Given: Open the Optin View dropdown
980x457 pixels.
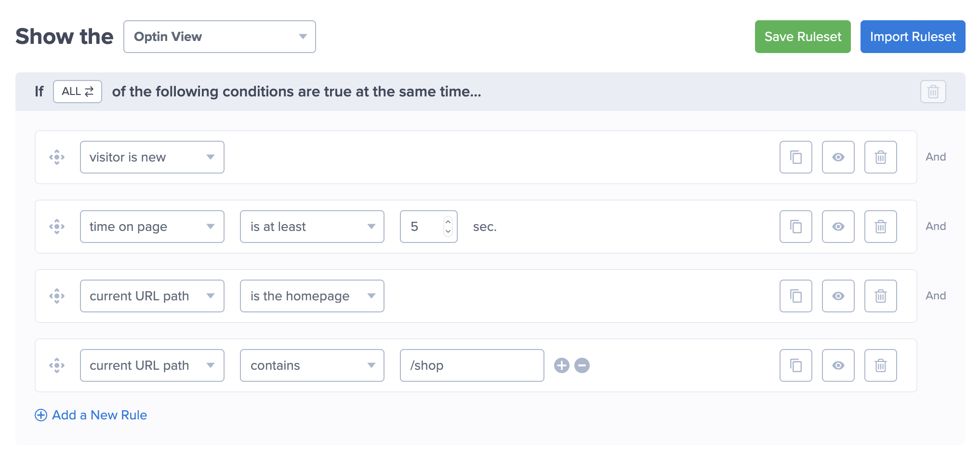Looking at the screenshot, I should pyautogui.click(x=219, y=37).
